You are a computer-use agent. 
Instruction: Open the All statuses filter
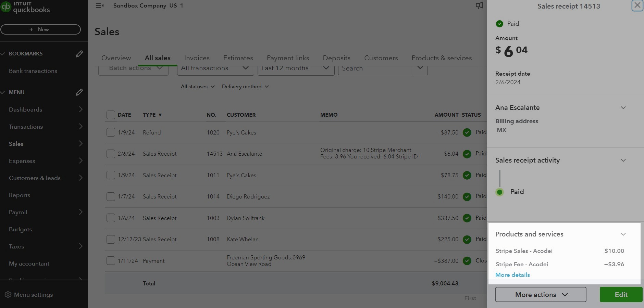198,87
